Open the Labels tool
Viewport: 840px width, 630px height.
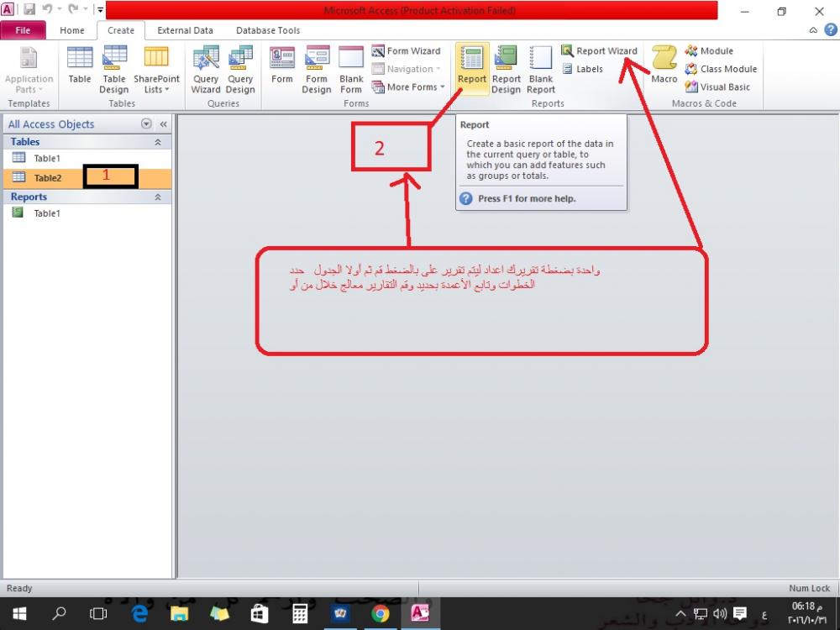(x=583, y=69)
